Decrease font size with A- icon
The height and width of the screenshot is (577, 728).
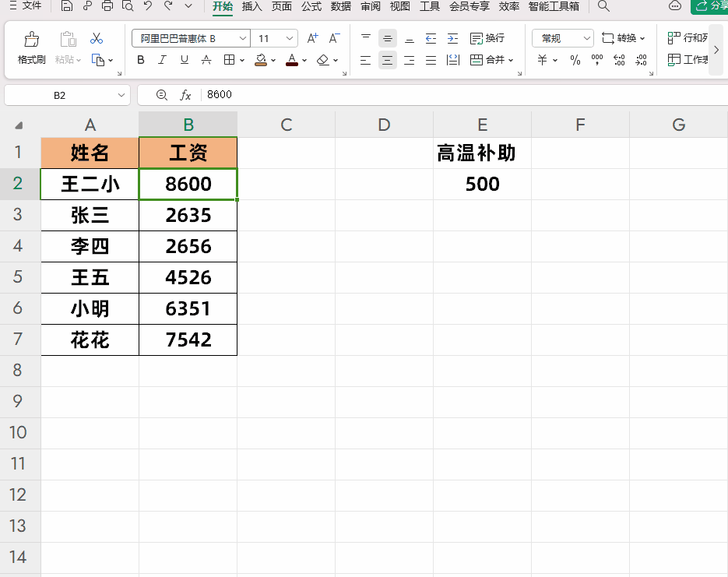[x=334, y=38]
